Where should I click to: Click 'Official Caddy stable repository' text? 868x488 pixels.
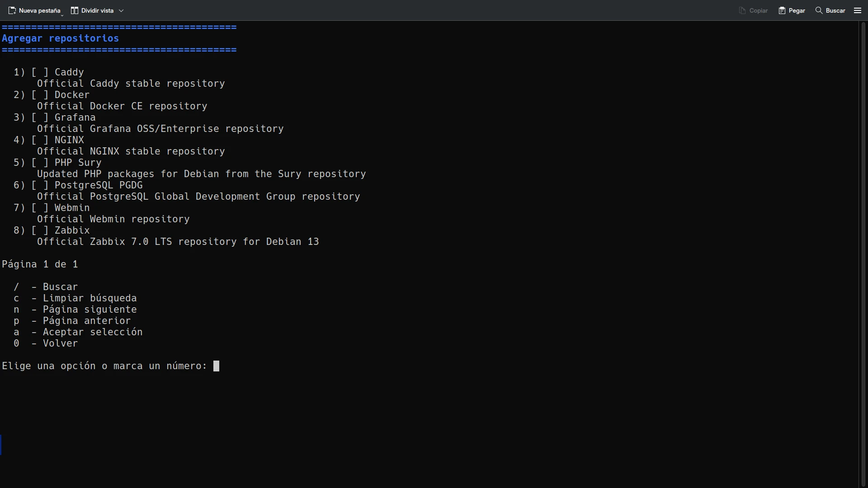131,84
